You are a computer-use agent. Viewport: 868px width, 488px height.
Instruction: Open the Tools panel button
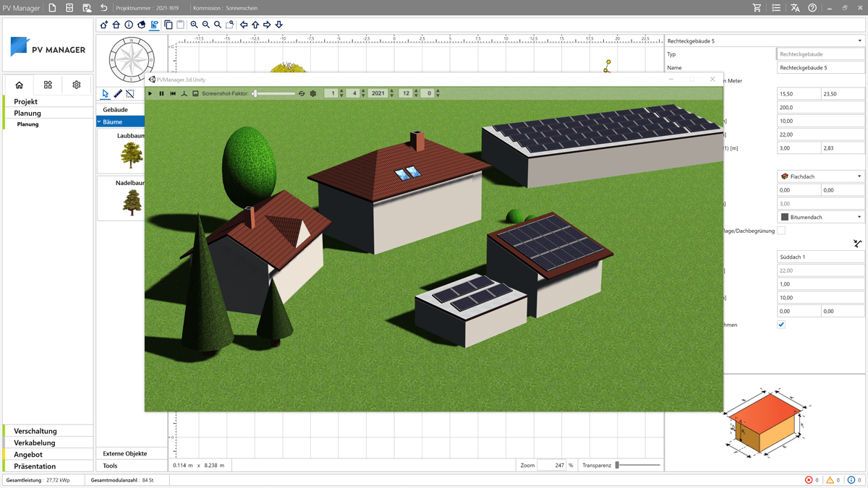[x=132, y=466]
